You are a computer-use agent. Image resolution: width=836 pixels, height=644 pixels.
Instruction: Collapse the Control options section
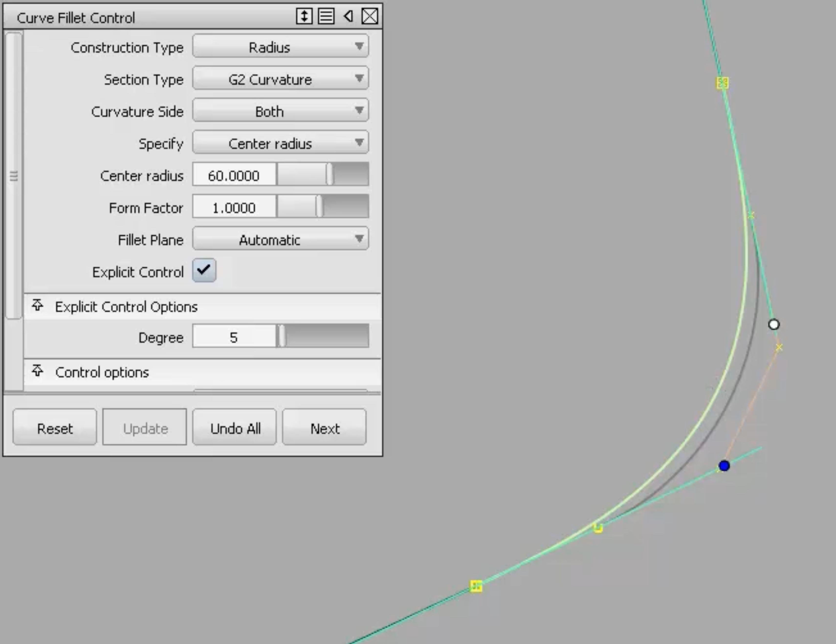tap(37, 371)
